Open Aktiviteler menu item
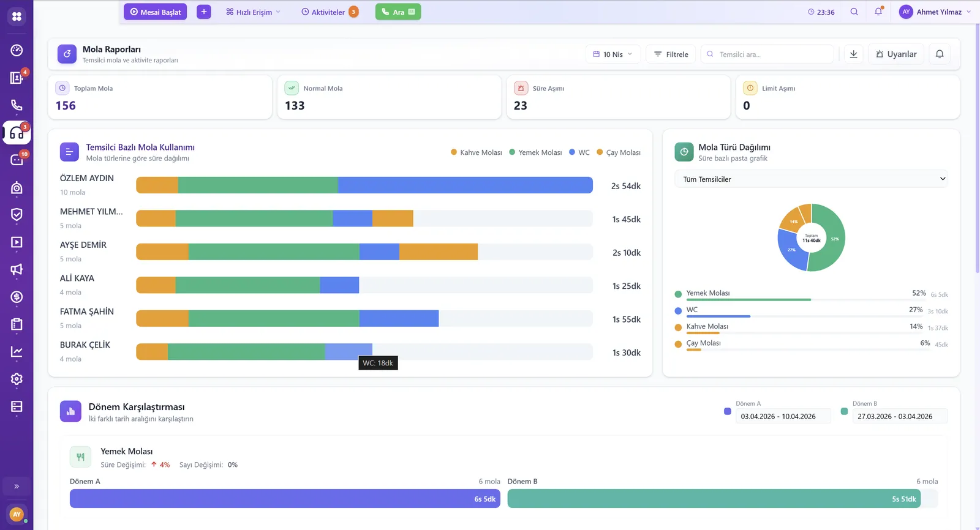 [x=330, y=12]
